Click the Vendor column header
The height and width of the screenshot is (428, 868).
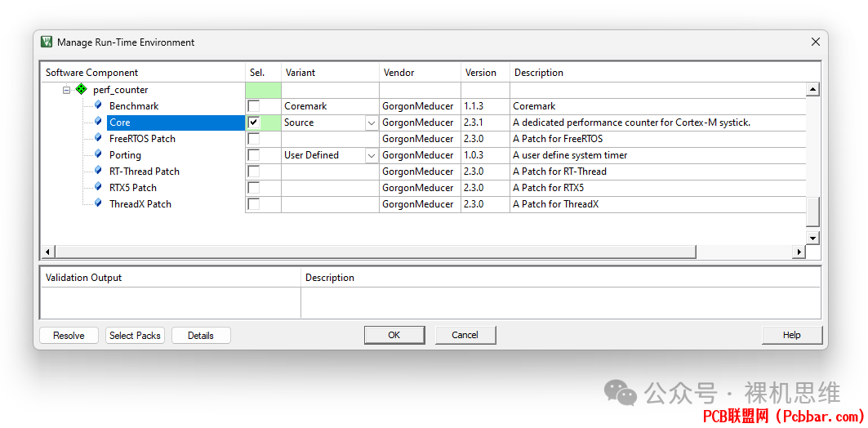(421, 73)
